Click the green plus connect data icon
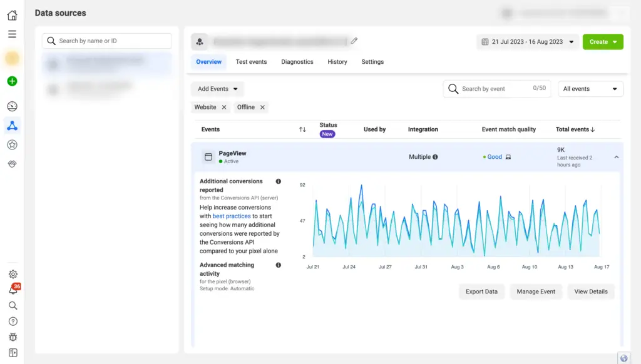This screenshot has width=641, height=364. 13,81
